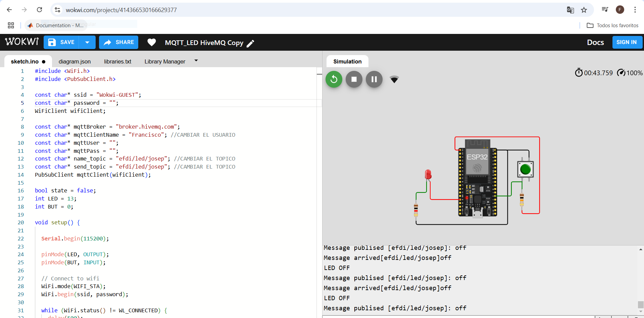The width and height of the screenshot is (644, 318).
Task: Open the SAVE dropdown arrow
Action: tap(87, 42)
